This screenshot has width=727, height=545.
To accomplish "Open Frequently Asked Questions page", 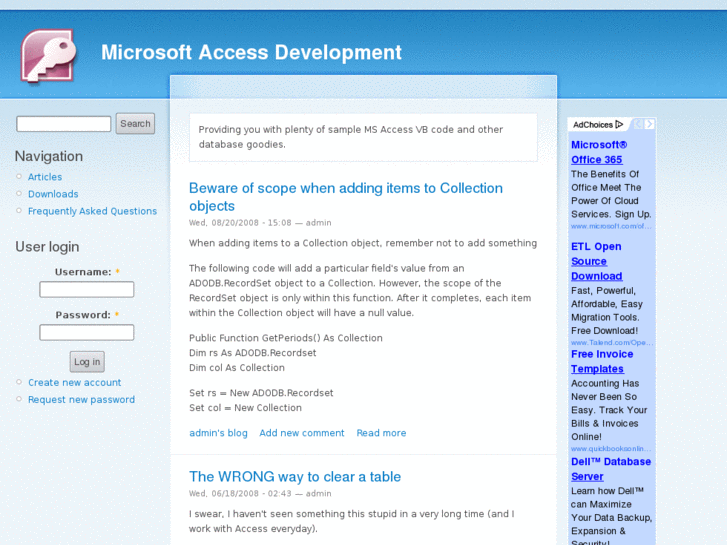I will pos(92,211).
